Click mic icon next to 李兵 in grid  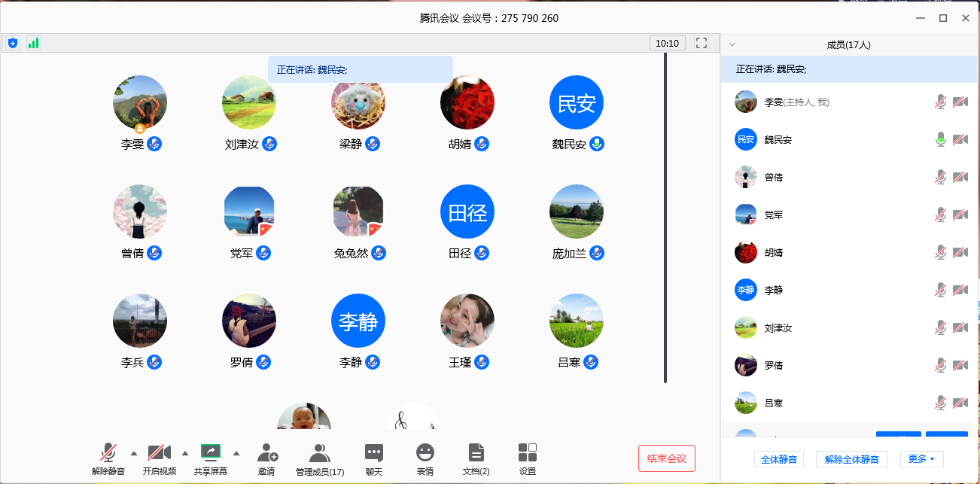coord(154,362)
